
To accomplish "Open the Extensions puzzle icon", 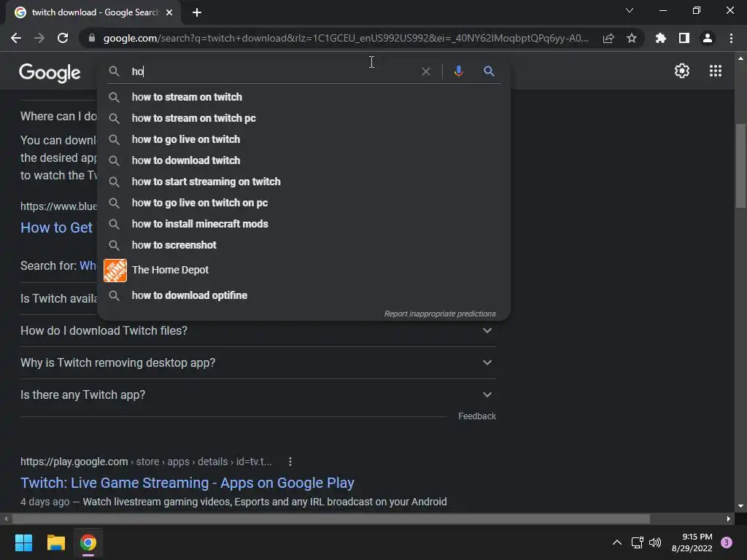I will 661,38.
